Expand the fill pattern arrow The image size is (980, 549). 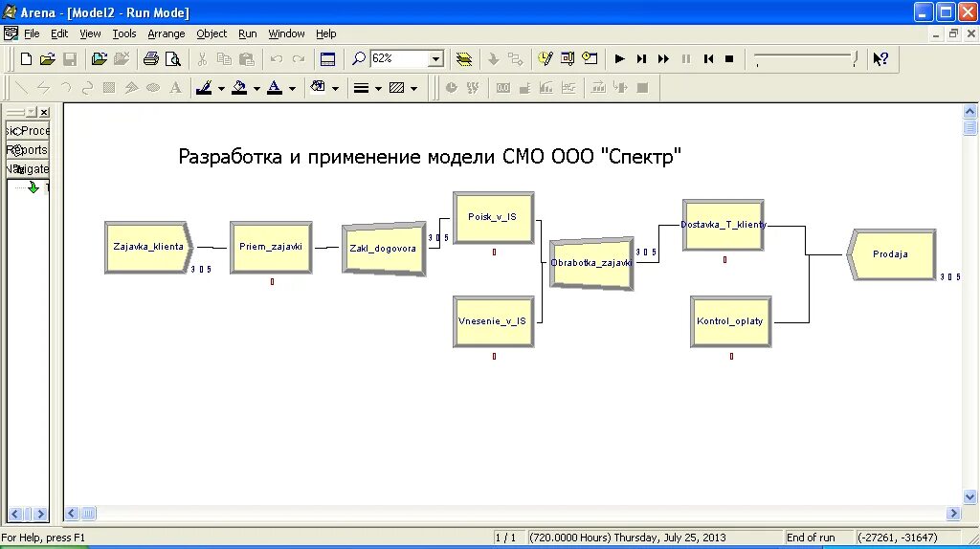(413, 89)
